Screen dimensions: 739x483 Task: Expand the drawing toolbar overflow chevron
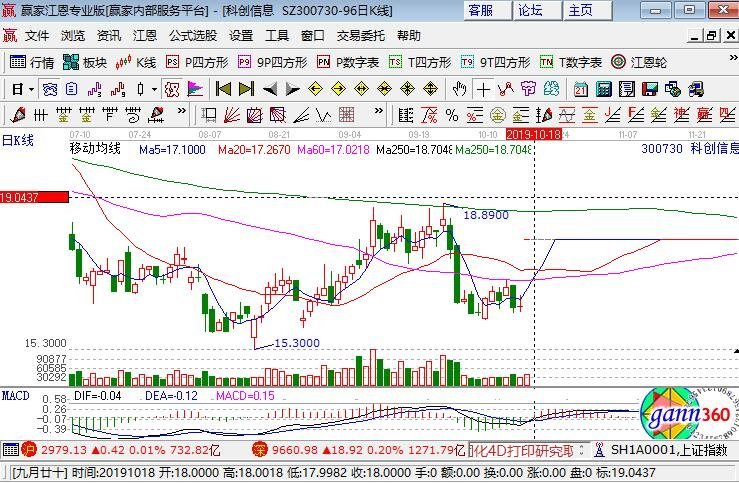click(181, 111)
